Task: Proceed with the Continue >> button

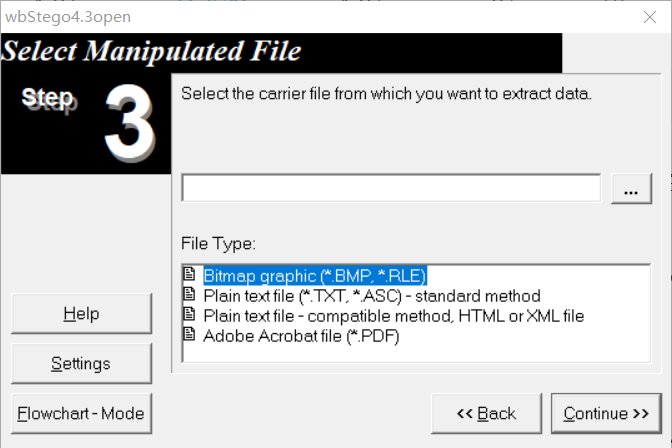Action: [606, 413]
